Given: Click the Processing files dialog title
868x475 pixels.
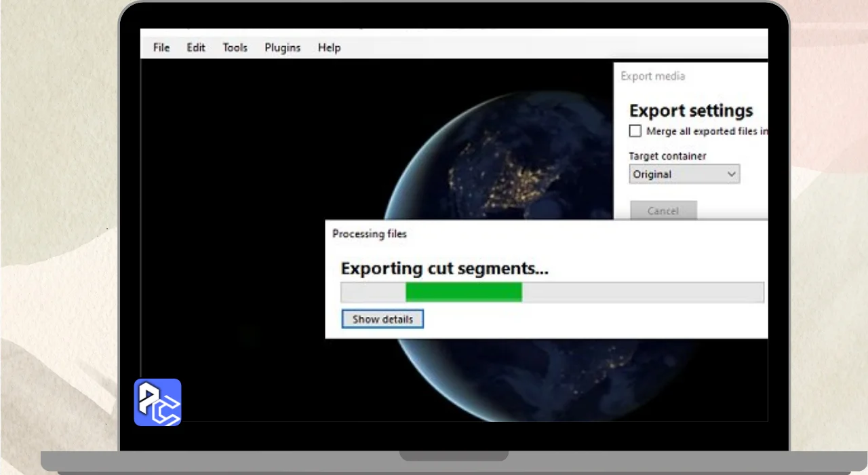Looking at the screenshot, I should (x=370, y=234).
